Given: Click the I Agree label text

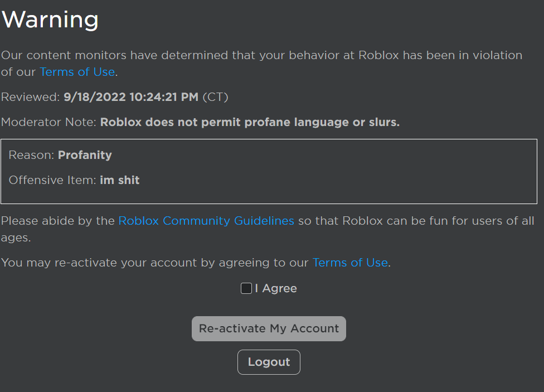Looking at the screenshot, I should pyautogui.click(x=276, y=288).
